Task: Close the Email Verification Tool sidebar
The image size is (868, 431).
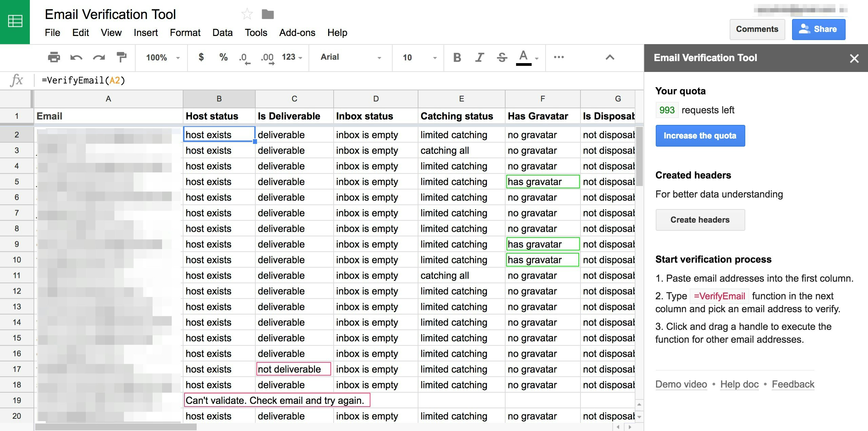Action: (x=854, y=58)
